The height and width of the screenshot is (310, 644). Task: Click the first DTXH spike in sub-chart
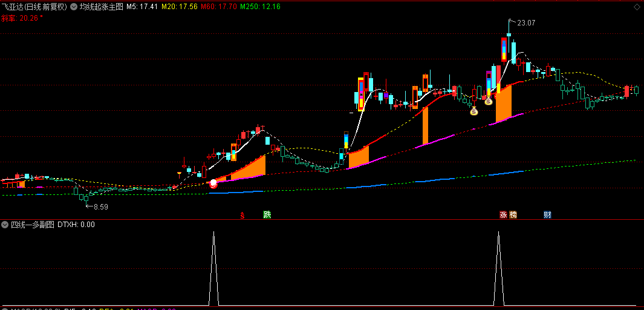pyautogui.click(x=213, y=267)
